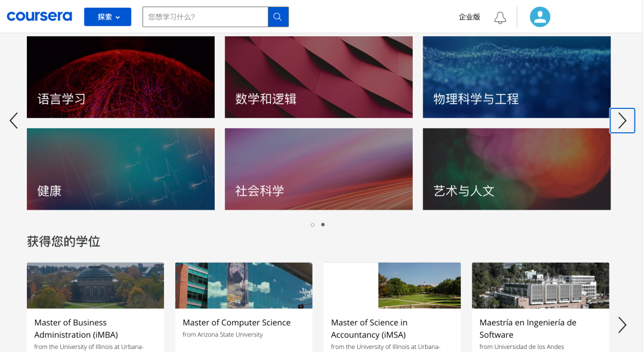Screen dimensions: 644x352
Task: Open Master of Science in Accountancy link
Action: [x=369, y=329]
